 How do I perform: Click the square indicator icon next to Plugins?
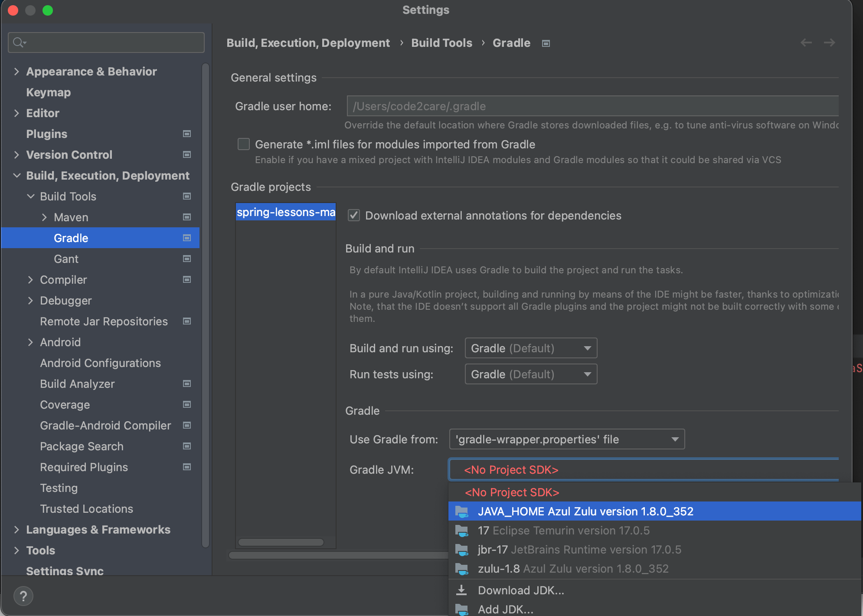point(186,134)
